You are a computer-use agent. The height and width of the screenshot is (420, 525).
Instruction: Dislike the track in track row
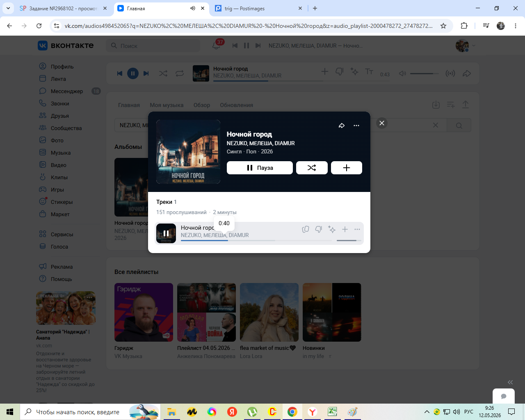(x=319, y=229)
